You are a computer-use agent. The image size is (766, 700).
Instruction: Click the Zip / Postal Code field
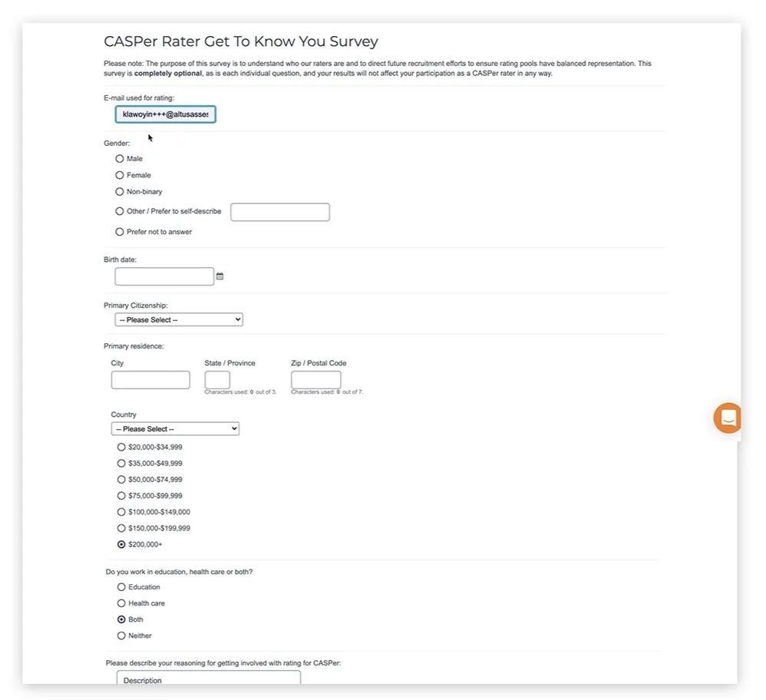point(316,380)
